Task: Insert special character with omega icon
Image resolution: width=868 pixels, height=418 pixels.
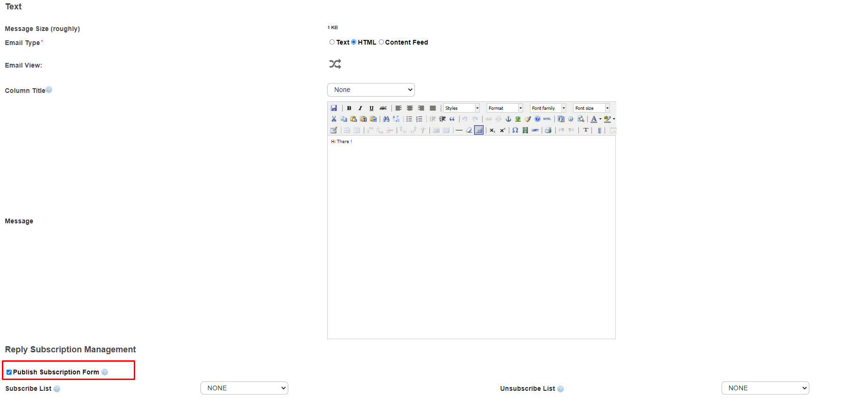Action: pos(515,130)
